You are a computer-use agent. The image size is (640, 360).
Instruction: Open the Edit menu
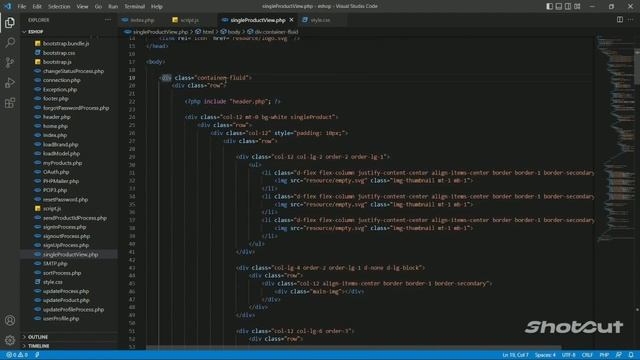point(37,7)
